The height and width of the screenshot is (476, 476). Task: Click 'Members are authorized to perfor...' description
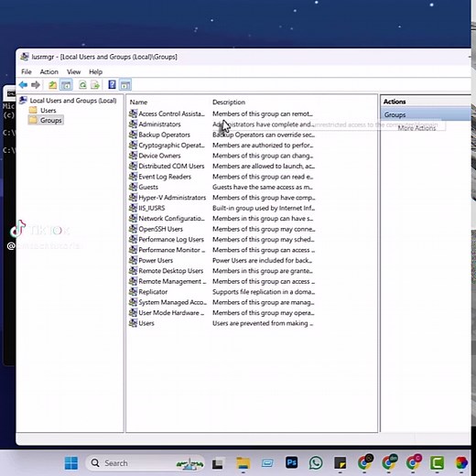[263, 146]
